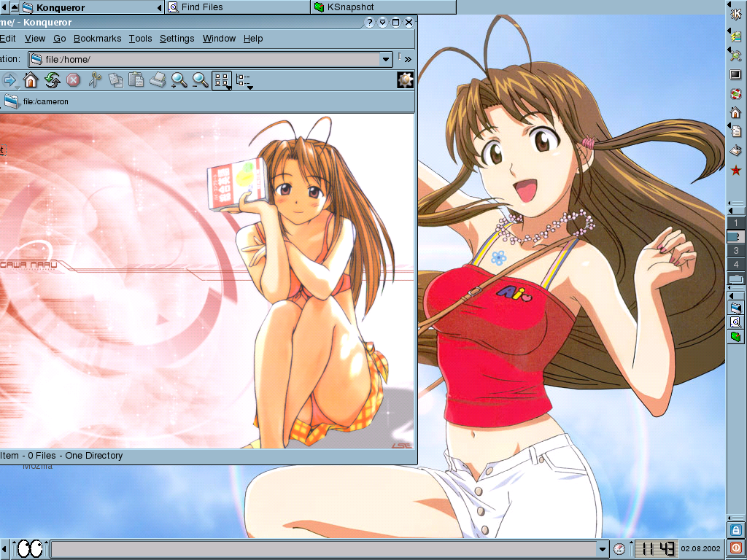Open the wrench-and-magnifier panel icon
The image size is (747, 560).
click(736, 54)
